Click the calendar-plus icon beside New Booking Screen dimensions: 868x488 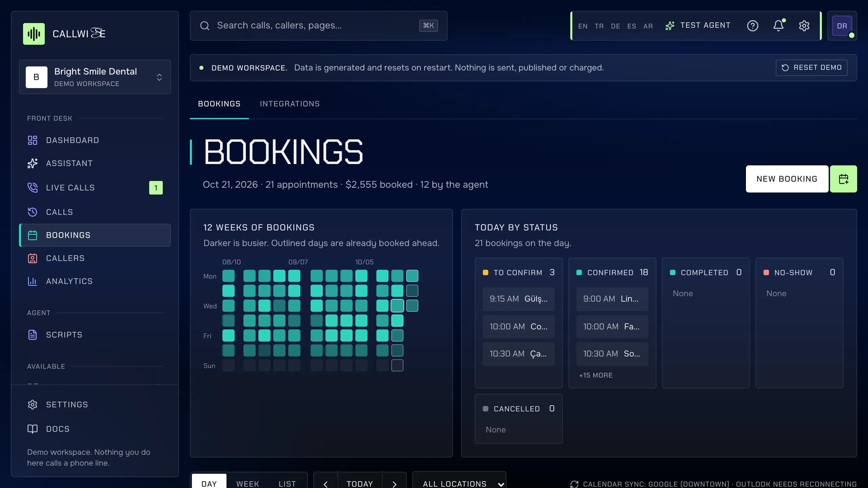click(843, 179)
